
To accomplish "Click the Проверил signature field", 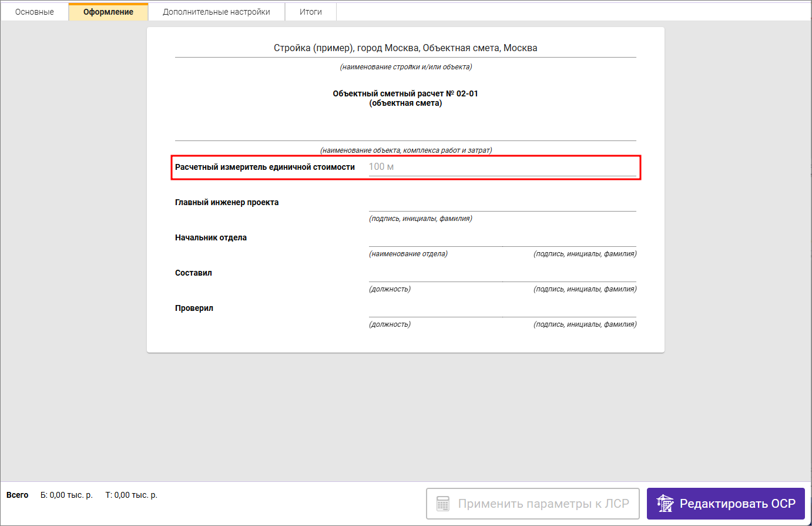I will [x=569, y=309].
